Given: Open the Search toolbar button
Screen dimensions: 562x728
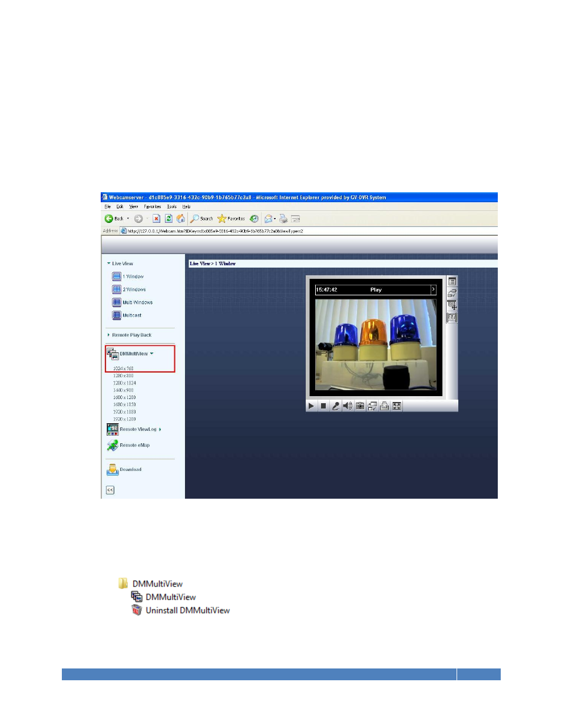Looking at the screenshot, I should pyautogui.click(x=201, y=219).
